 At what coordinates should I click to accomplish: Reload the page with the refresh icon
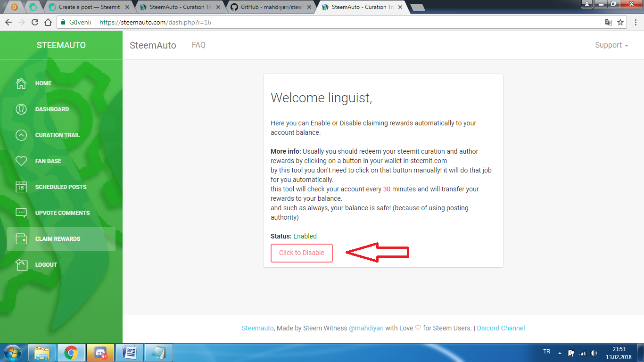click(35, 22)
